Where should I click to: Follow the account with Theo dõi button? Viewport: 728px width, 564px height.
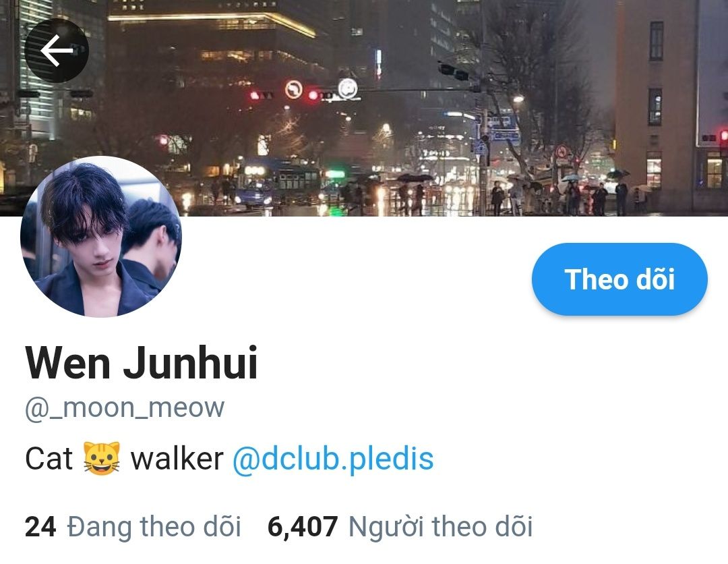coord(619,279)
